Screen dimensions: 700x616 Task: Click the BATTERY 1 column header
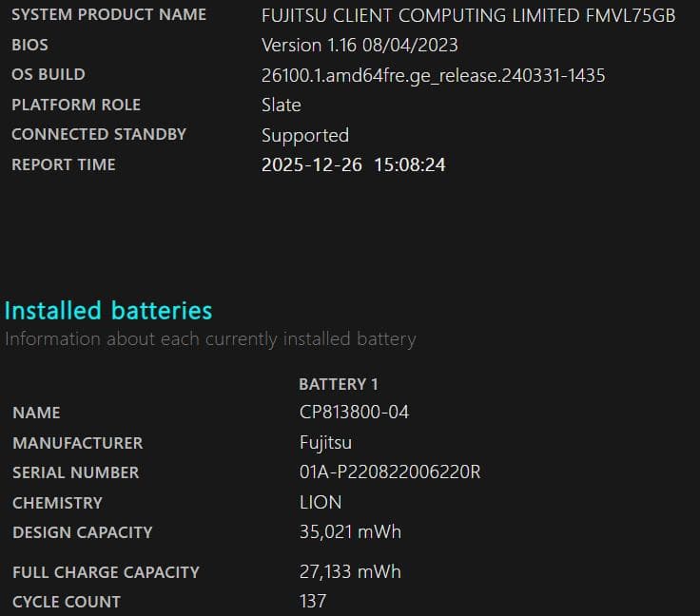[339, 384]
